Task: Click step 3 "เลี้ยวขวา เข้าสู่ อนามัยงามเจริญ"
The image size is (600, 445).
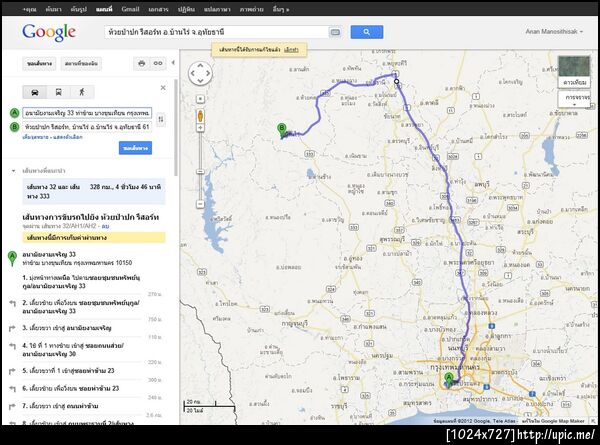Action: click(67, 328)
